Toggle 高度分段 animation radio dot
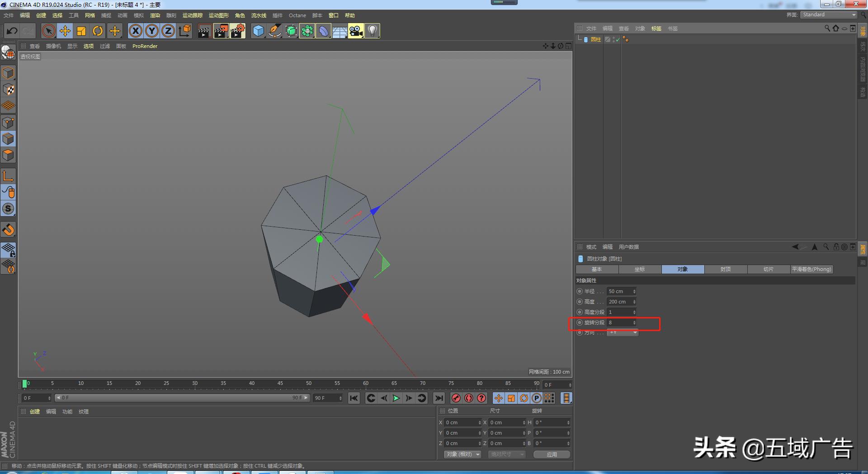The width and height of the screenshot is (868, 474). pyautogui.click(x=580, y=312)
